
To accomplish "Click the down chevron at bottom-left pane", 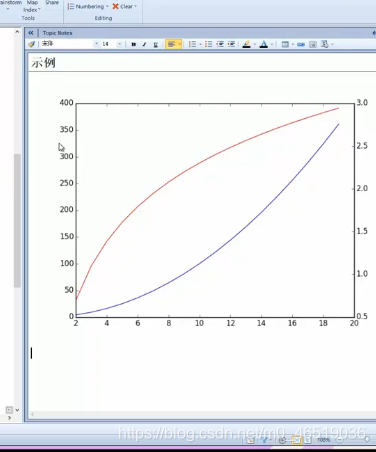I will [x=17, y=410].
